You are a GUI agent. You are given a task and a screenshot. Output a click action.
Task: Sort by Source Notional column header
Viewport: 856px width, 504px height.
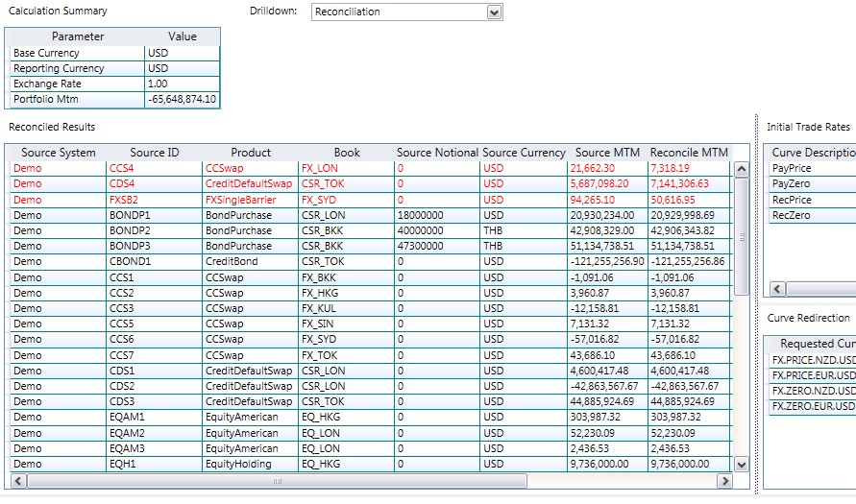tap(437, 153)
